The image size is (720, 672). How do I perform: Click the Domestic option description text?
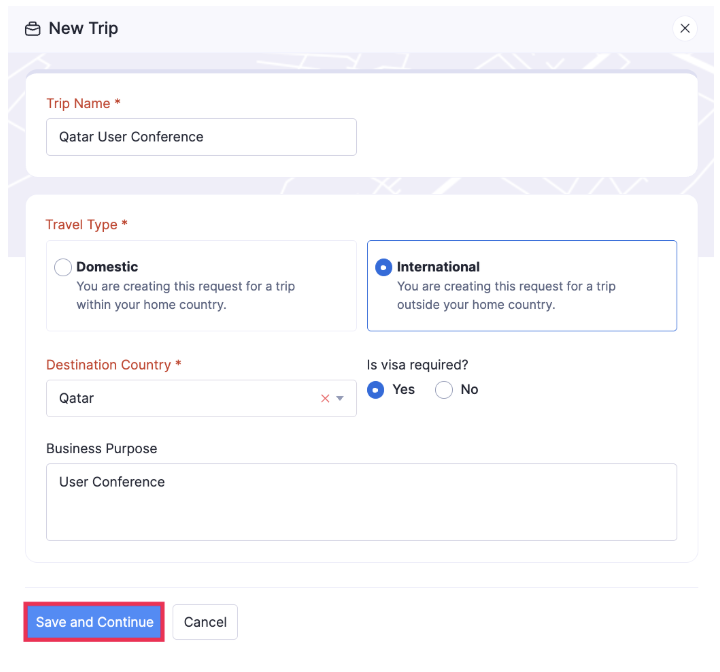(185, 295)
